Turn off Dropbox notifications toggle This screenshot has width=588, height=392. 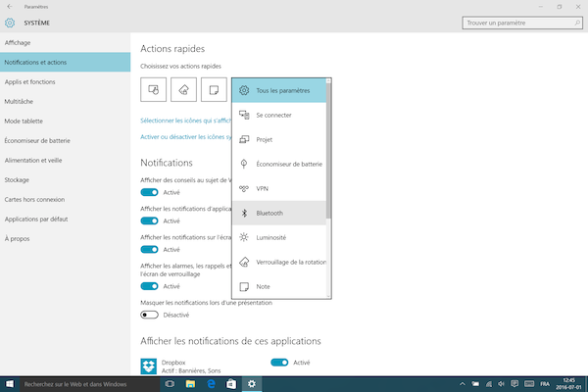(x=279, y=363)
